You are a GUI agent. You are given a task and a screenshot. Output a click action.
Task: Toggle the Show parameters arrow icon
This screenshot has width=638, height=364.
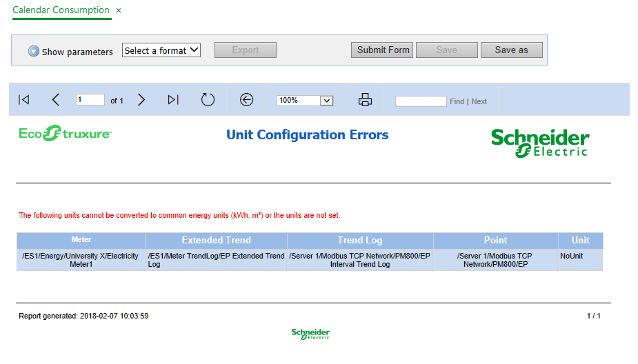tap(33, 51)
